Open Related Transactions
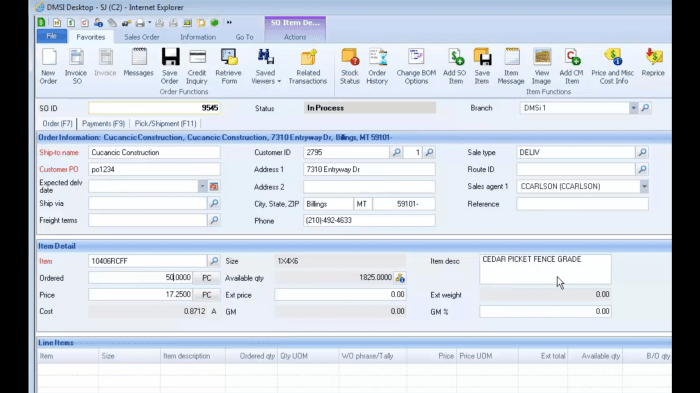 (308, 66)
